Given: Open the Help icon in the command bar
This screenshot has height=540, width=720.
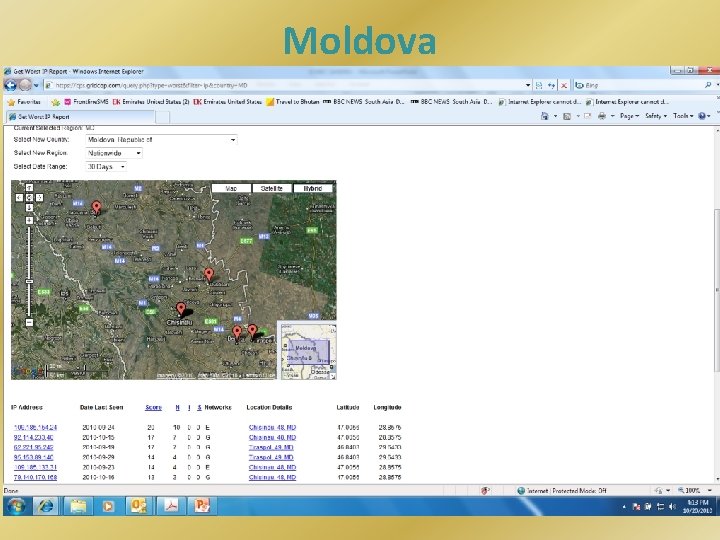Looking at the screenshot, I should [702, 116].
